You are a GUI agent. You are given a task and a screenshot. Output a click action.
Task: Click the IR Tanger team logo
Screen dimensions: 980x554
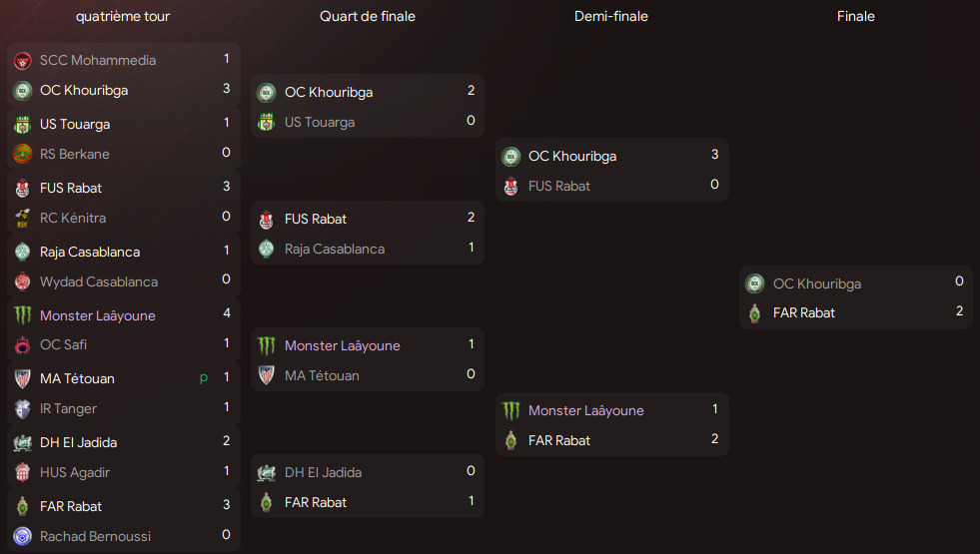[23, 408]
